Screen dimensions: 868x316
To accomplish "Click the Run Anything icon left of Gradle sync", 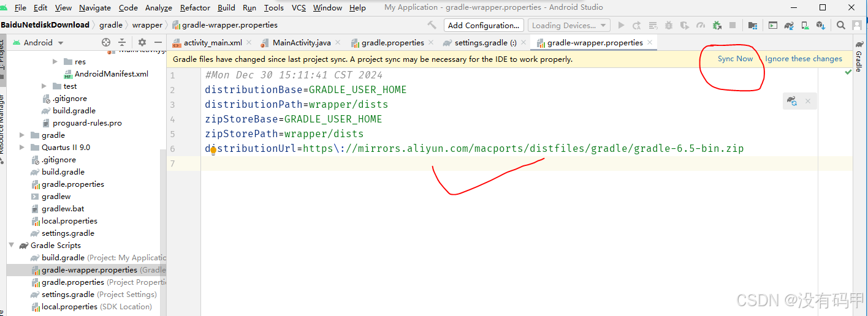I will point(773,25).
